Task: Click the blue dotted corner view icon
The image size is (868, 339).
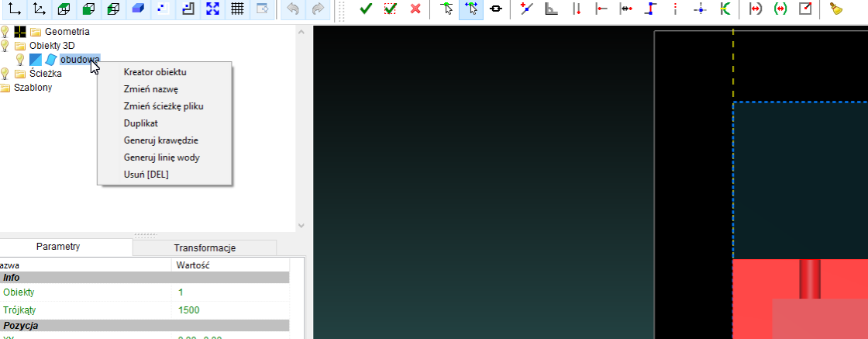Action: 163,9
